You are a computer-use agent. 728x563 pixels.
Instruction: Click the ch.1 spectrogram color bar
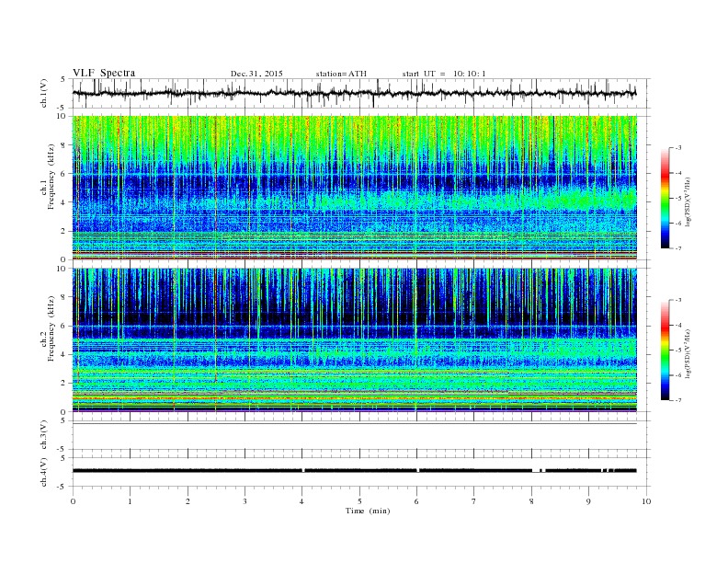pyautogui.click(x=665, y=198)
